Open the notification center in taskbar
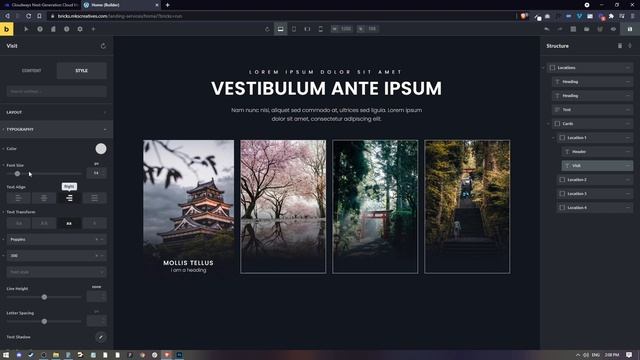640x360 pixels. click(629, 355)
